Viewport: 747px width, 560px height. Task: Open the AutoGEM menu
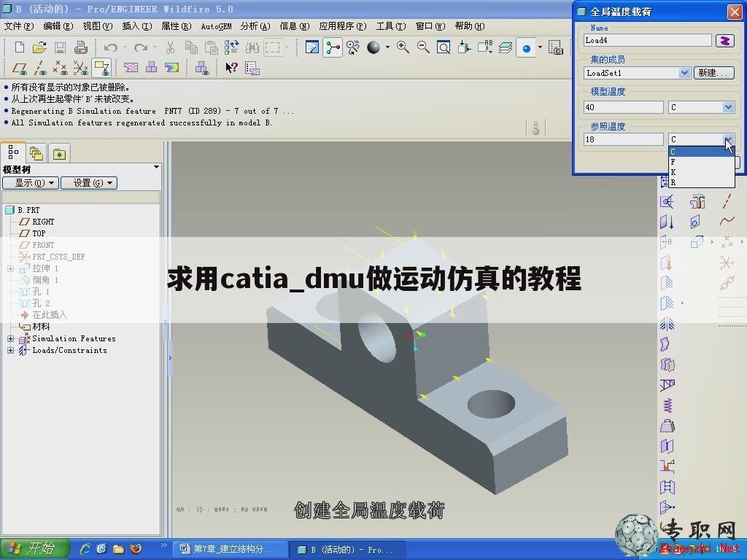pyautogui.click(x=216, y=26)
